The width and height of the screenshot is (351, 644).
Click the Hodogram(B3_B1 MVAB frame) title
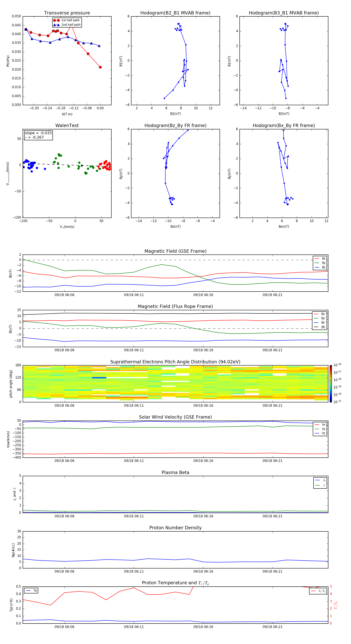pos(284,13)
